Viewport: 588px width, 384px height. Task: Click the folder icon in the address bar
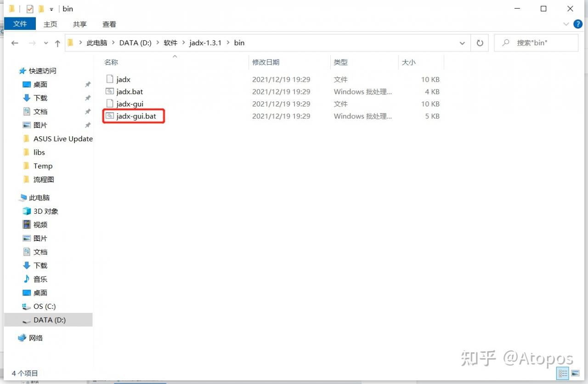coord(71,43)
